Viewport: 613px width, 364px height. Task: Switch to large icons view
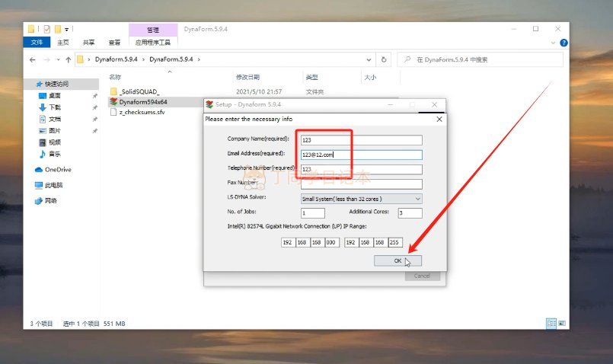click(562, 324)
